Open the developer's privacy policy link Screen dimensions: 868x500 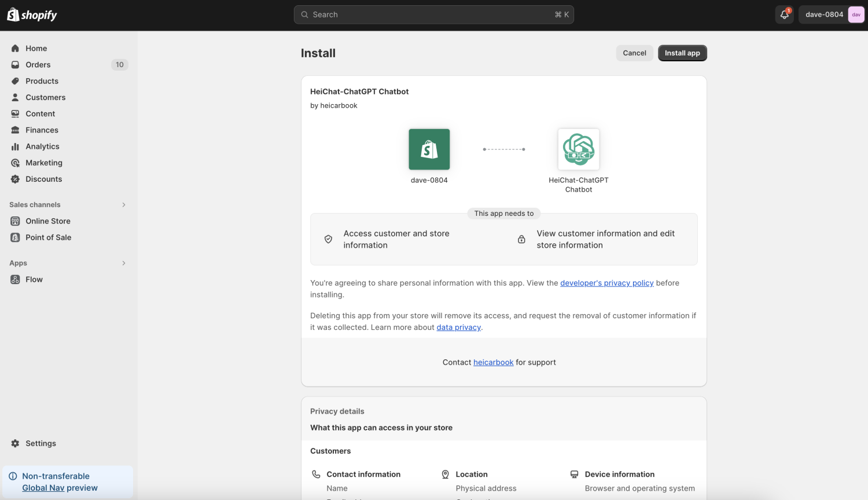(606, 283)
